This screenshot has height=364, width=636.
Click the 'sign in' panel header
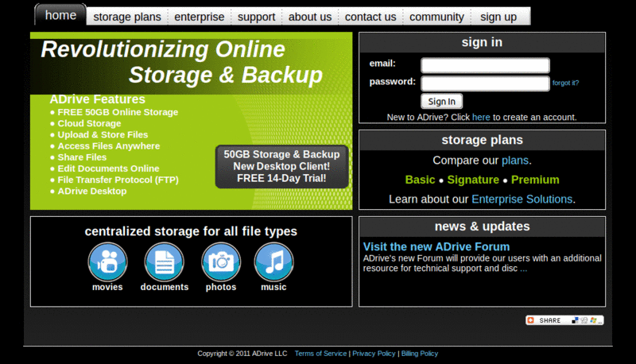pyautogui.click(x=482, y=42)
